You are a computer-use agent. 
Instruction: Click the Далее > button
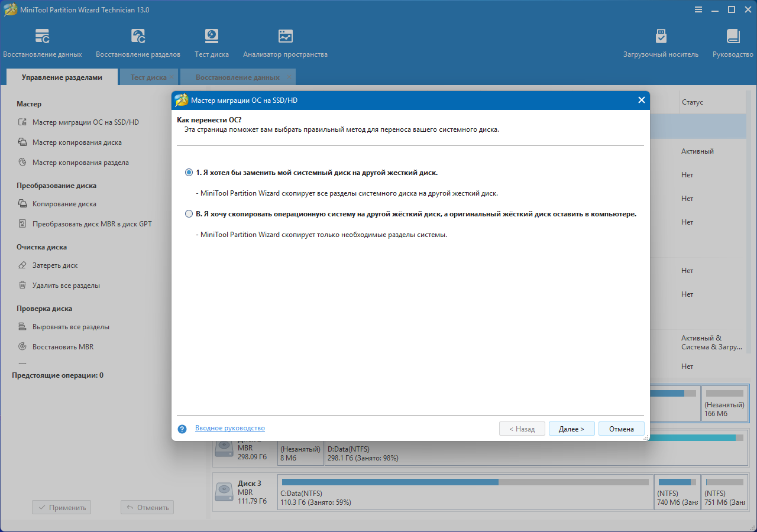[x=571, y=429]
